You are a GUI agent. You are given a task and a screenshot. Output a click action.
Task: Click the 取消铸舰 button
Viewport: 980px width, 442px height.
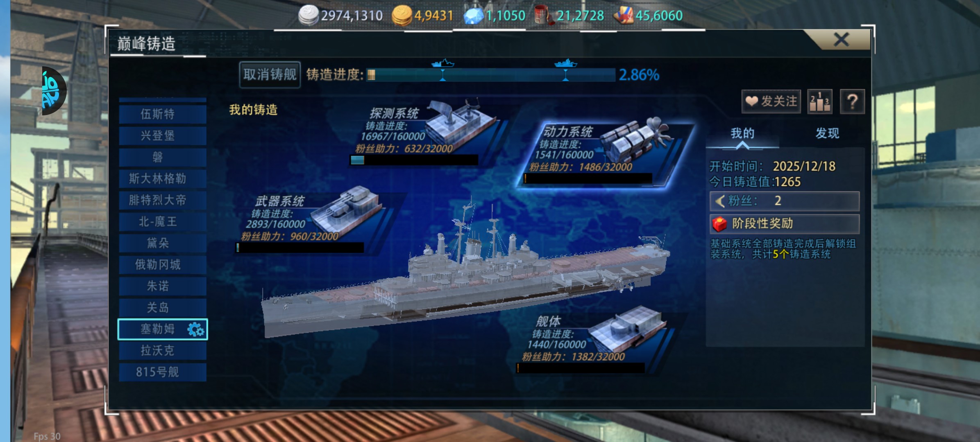click(x=270, y=74)
